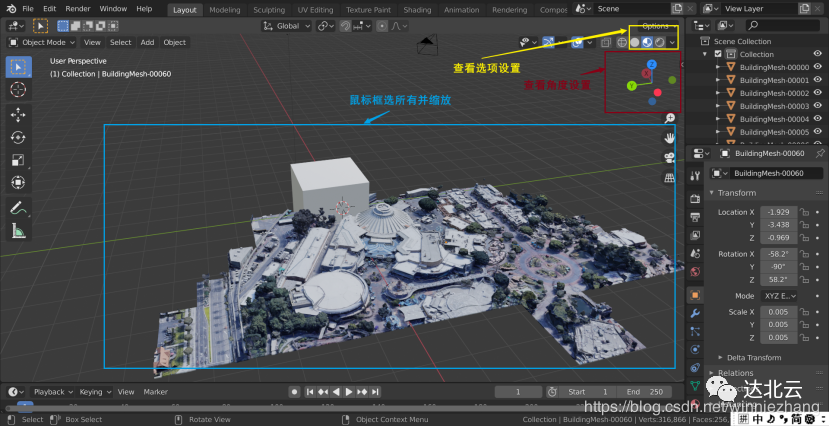Screen dimensions: 830x426
Task: Pick the Annotate pencil tool
Action: [x=18, y=208]
